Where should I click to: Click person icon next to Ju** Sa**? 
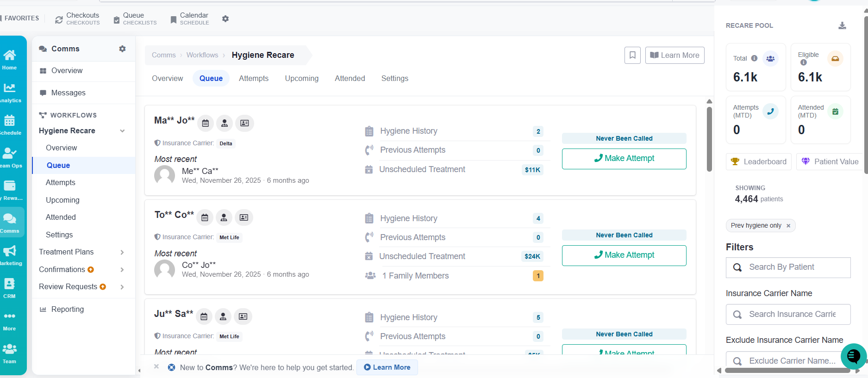coord(223,316)
